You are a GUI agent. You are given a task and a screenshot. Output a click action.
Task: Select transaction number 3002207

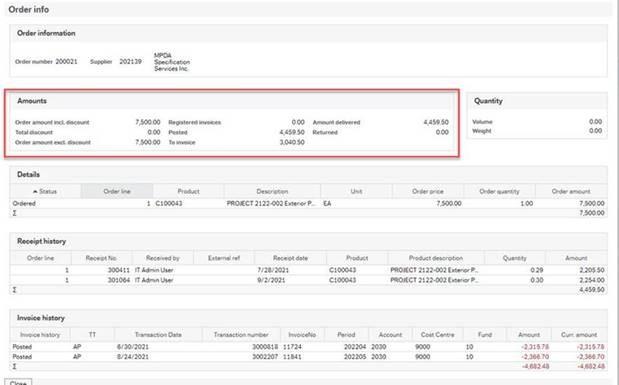[x=265, y=357]
